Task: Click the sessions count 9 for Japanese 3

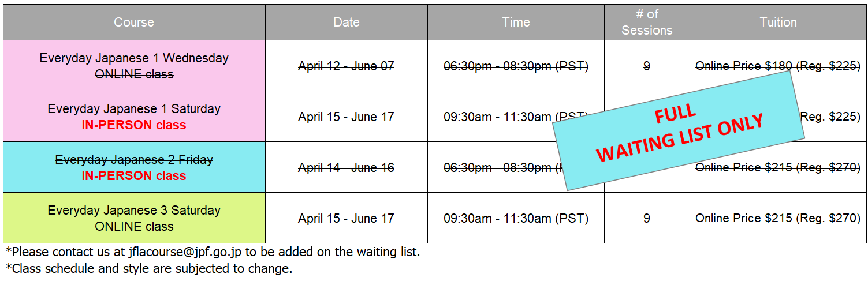Action: point(647,219)
